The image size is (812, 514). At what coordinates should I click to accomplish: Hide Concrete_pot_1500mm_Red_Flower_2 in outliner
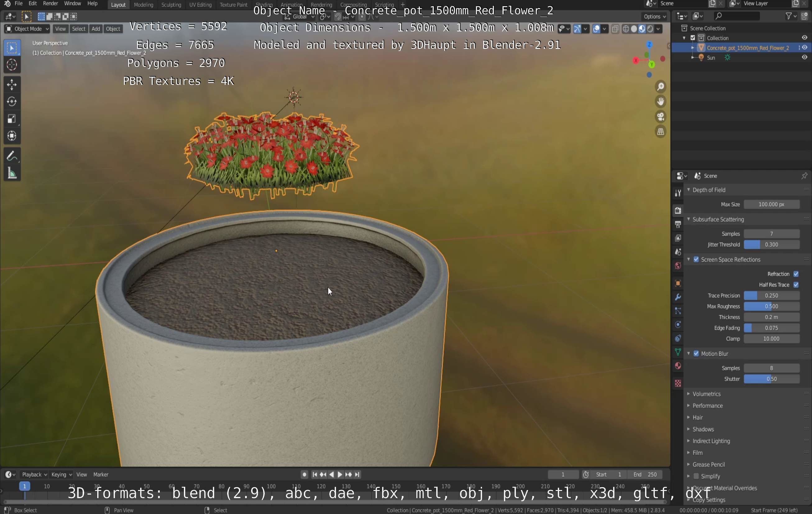point(805,48)
